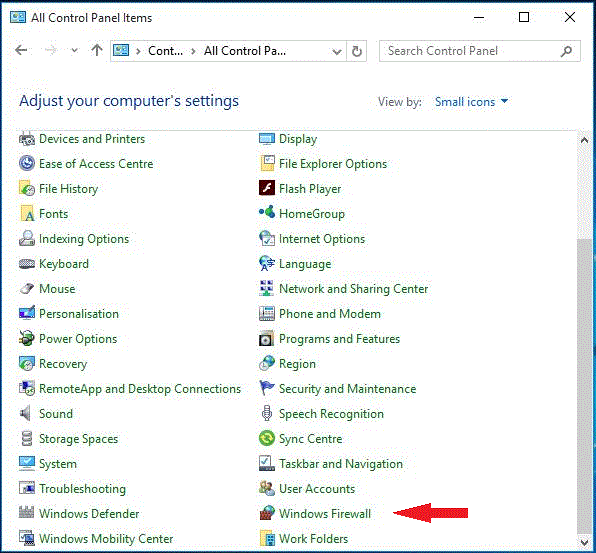Click the scrollbar up arrow
Image resolution: width=596 pixels, height=553 pixels.
click(584, 140)
